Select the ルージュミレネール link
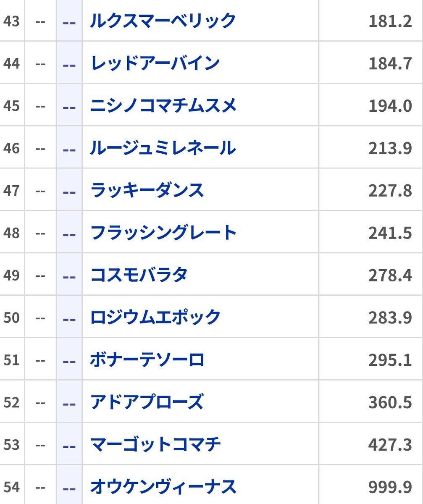423x504 pixels. tap(163, 148)
